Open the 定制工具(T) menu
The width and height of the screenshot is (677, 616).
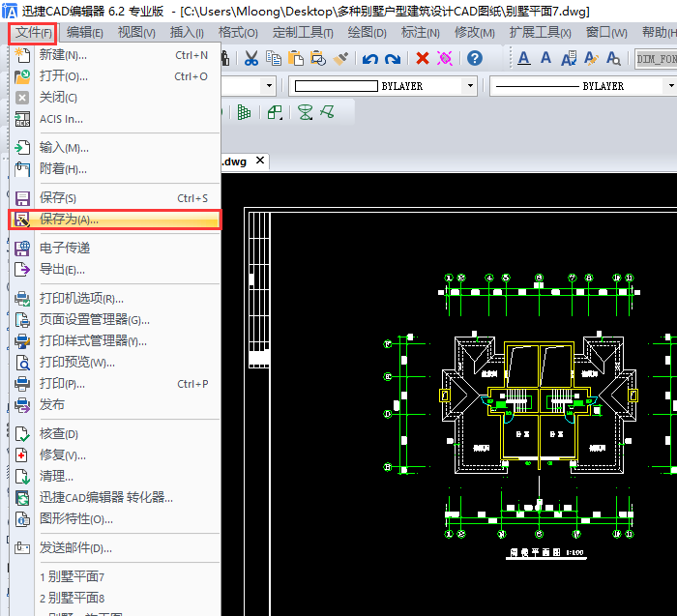pyautogui.click(x=303, y=32)
